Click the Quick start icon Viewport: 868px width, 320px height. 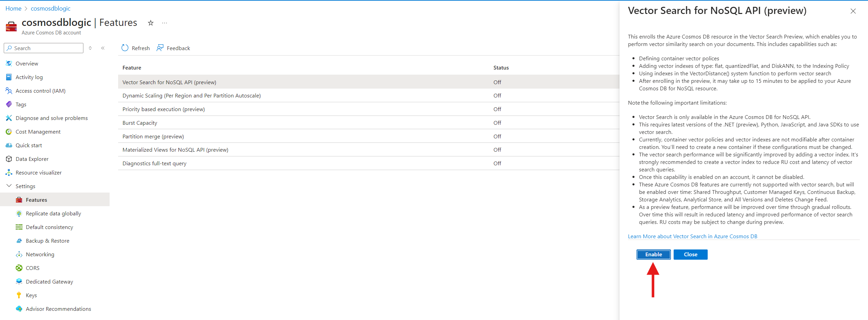[x=9, y=145]
